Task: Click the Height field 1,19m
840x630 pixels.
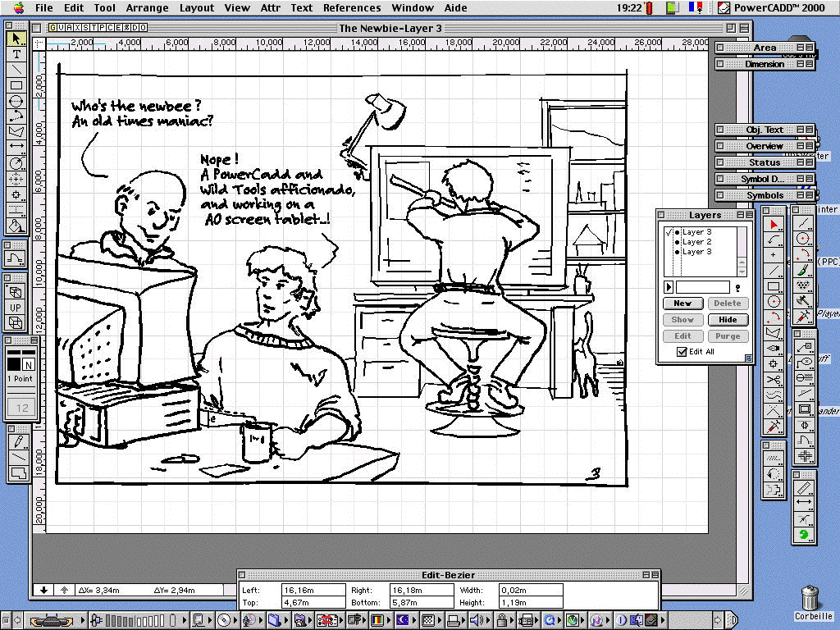Action: 531,602
